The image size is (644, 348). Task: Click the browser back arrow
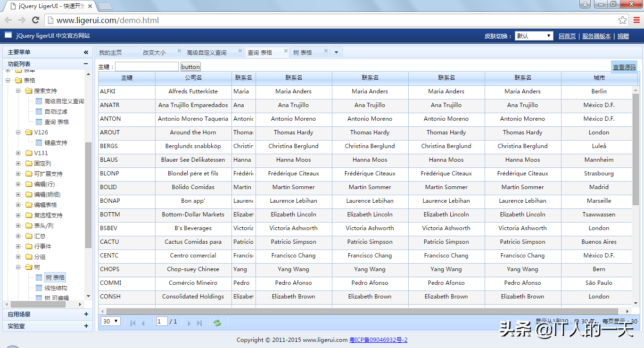[8, 20]
